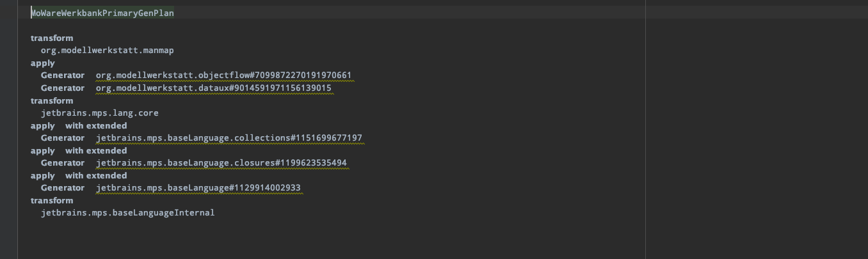Click the transform keyword for org.modellwerkstatt.manmap
Image resolution: width=868 pixels, height=259 pixels.
click(52, 38)
